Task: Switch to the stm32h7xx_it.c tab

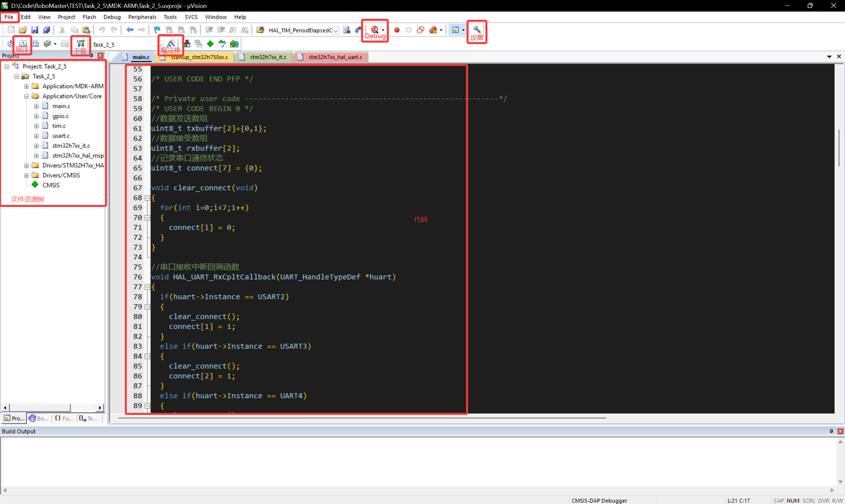Action: 268,57
